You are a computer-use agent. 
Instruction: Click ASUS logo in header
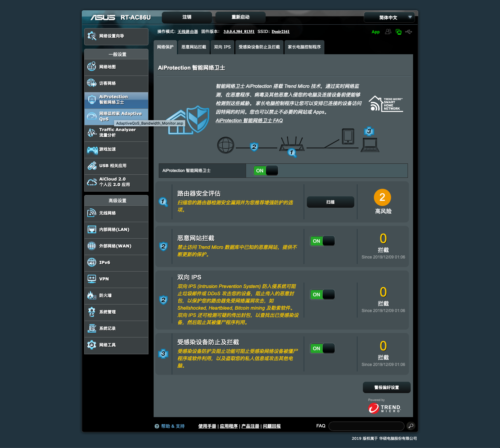103,18
